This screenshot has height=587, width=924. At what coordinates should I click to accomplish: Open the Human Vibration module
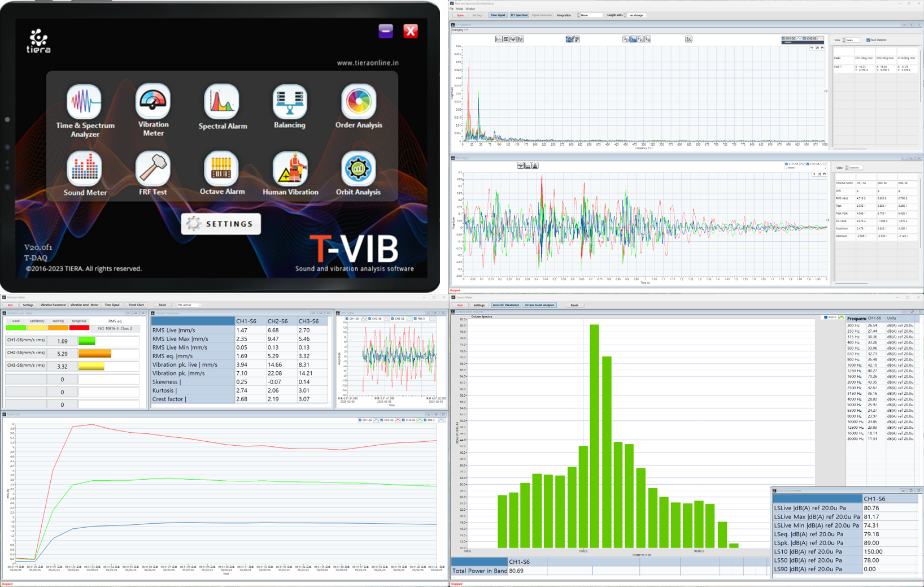tap(290, 169)
